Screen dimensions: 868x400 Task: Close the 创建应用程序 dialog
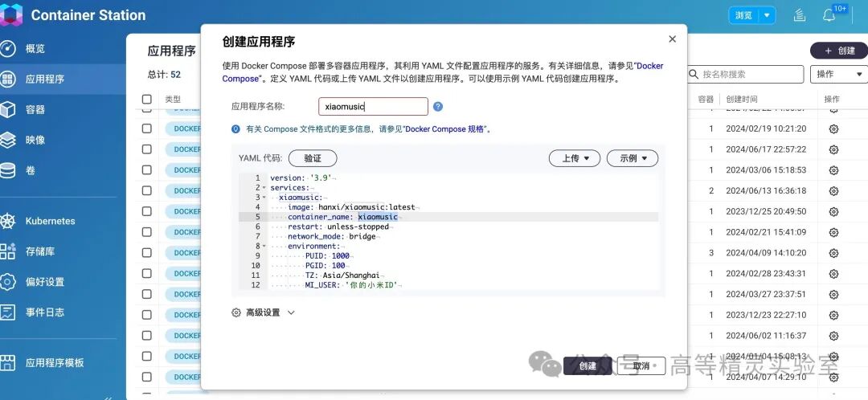pyautogui.click(x=672, y=39)
